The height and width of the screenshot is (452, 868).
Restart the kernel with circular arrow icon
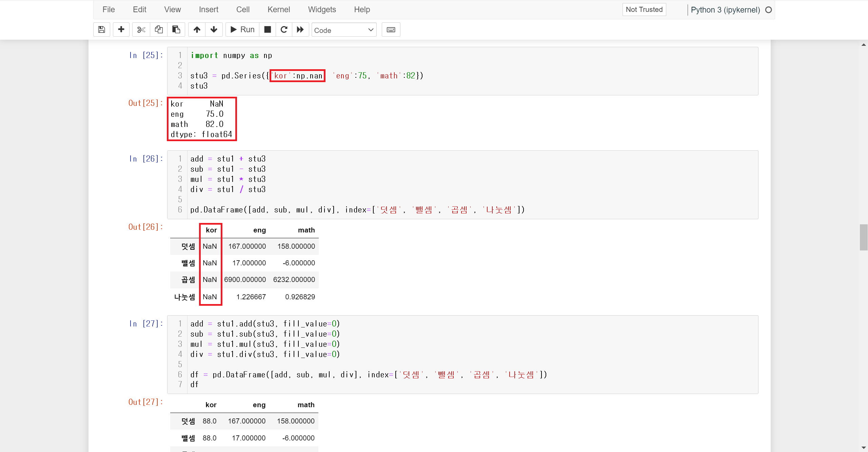[284, 30]
